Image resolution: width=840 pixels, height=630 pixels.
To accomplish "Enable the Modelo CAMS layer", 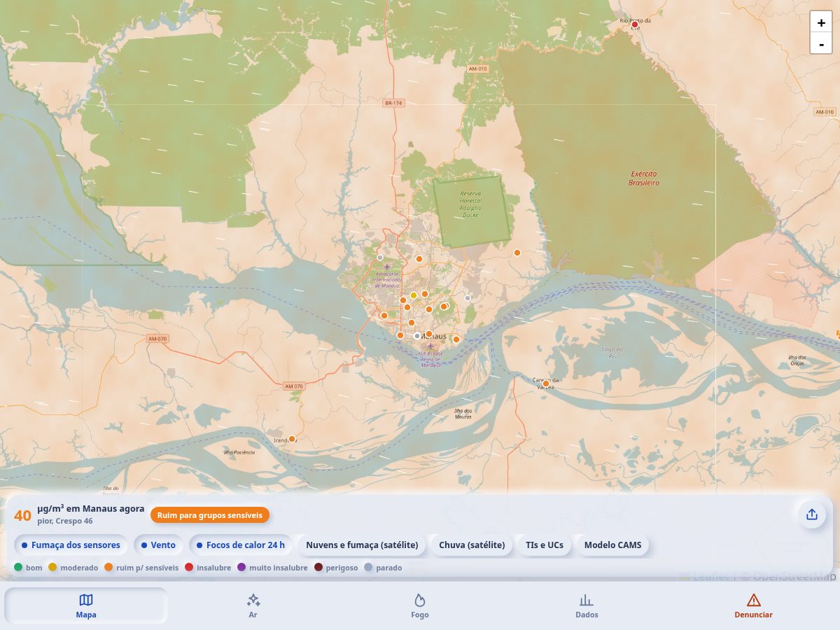I will click(612, 545).
